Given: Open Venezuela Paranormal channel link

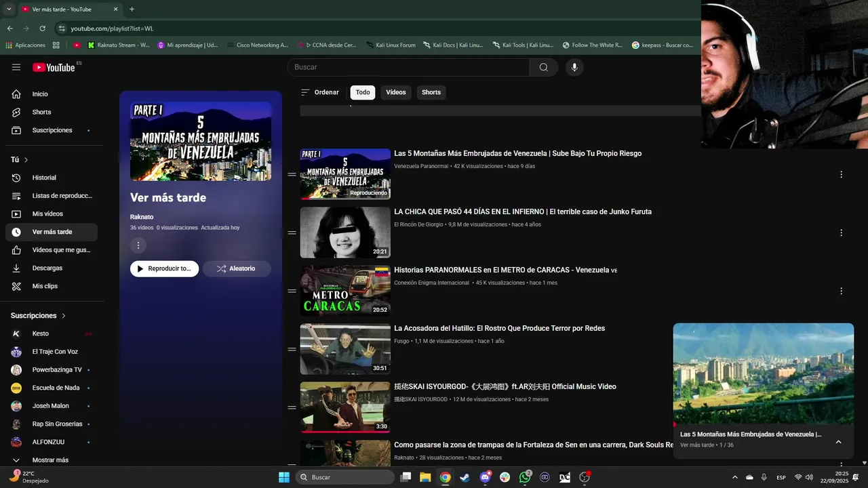Looking at the screenshot, I should [x=421, y=166].
